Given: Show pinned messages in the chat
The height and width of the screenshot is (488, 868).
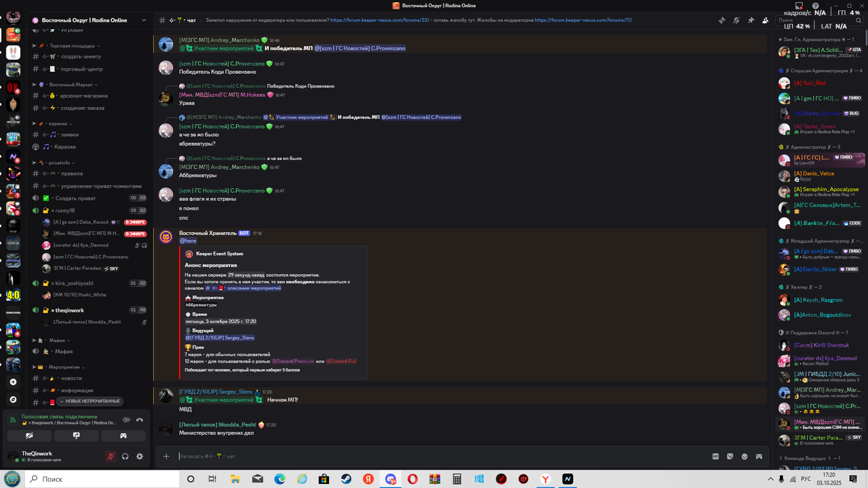Looking at the screenshot, I should (x=751, y=20).
